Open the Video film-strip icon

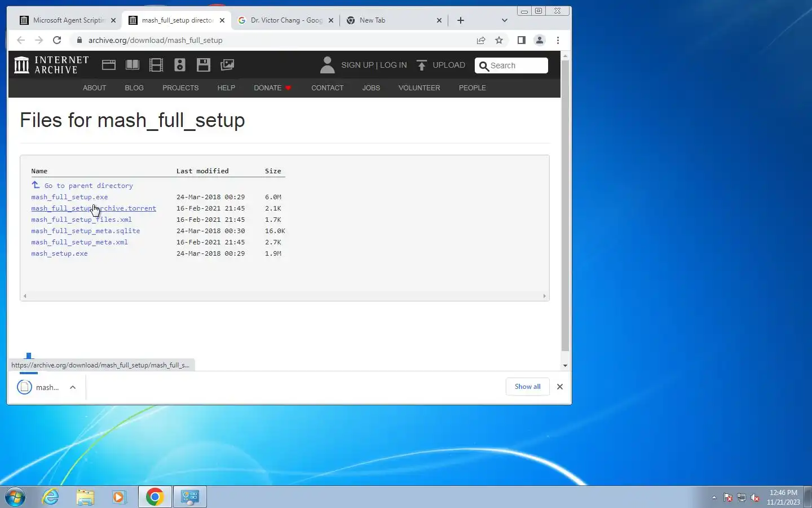156,65
